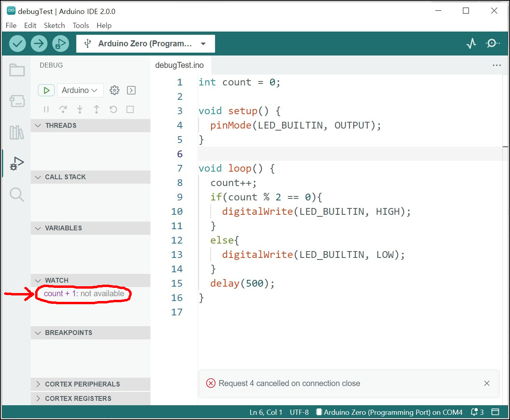Screen dimensions: 510x420
Task: Click the Upload arrow button
Action: [39, 44]
